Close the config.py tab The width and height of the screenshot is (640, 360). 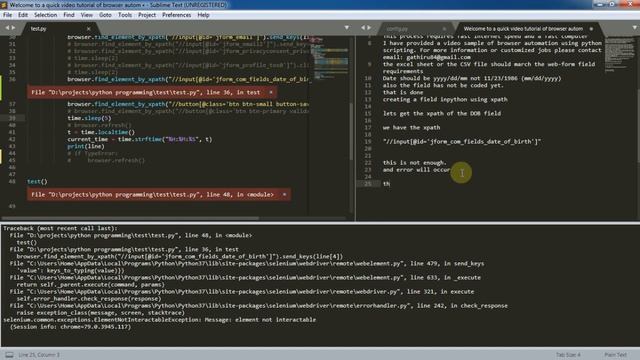(444, 29)
